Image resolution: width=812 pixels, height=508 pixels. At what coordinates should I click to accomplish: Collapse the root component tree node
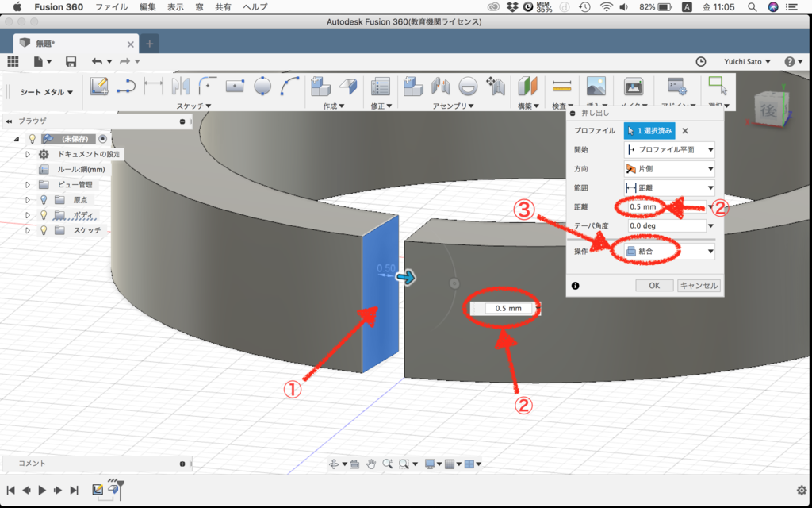(17, 139)
